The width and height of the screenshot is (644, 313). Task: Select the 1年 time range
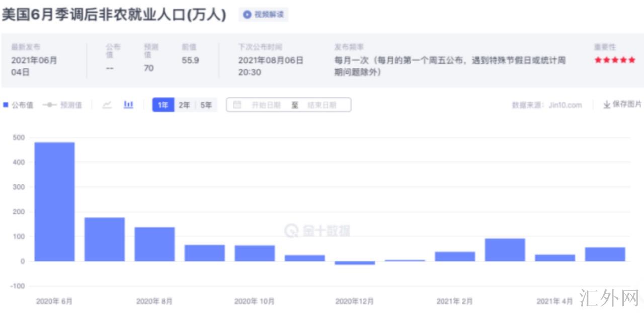pos(163,105)
